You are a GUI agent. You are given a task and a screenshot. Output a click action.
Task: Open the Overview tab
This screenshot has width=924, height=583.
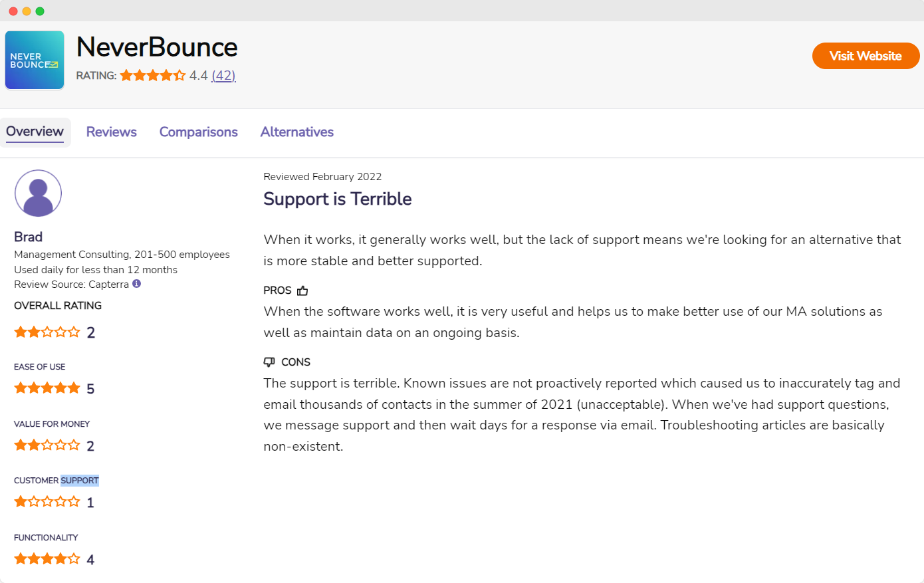pyautogui.click(x=35, y=132)
